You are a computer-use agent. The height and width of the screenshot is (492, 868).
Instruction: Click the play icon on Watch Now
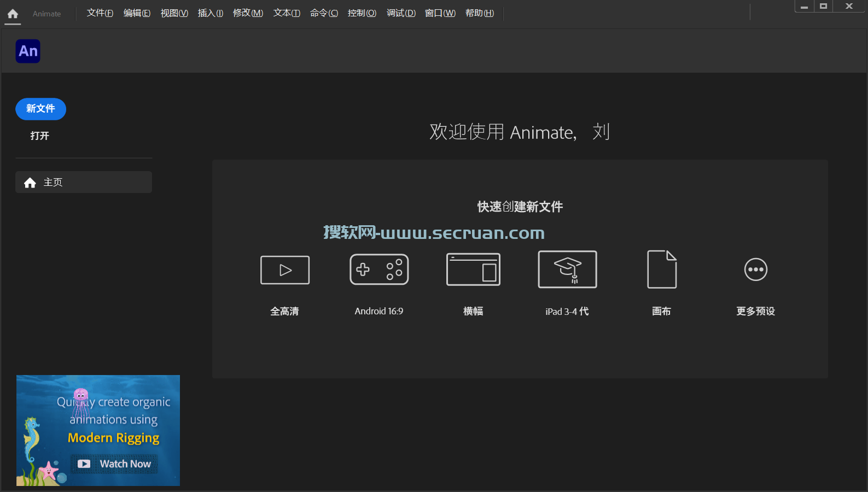pyautogui.click(x=84, y=464)
